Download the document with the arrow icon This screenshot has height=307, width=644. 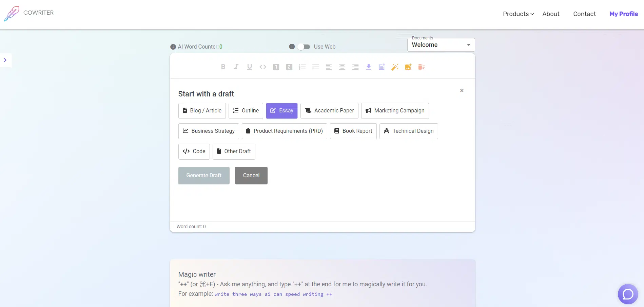(369, 67)
